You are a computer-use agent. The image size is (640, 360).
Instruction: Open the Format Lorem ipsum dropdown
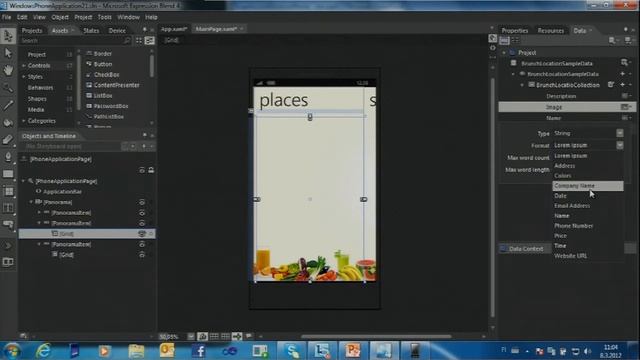[620, 145]
